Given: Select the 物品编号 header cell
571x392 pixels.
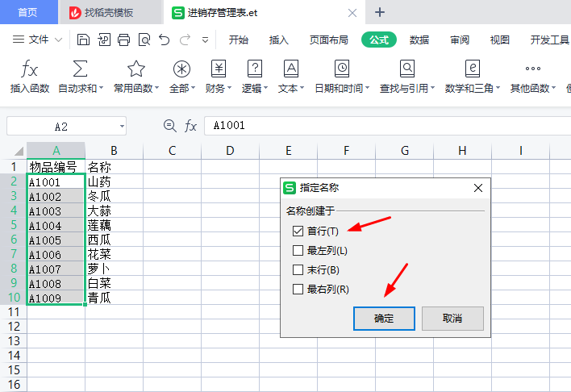Looking at the screenshot, I should tap(56, 167).
